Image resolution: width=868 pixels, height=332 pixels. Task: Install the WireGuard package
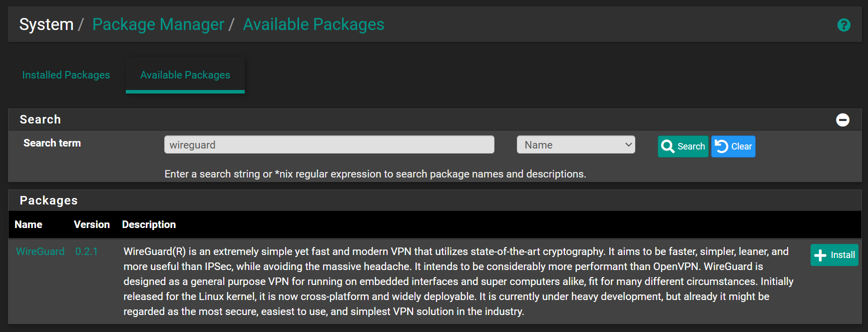pos(834,255)
